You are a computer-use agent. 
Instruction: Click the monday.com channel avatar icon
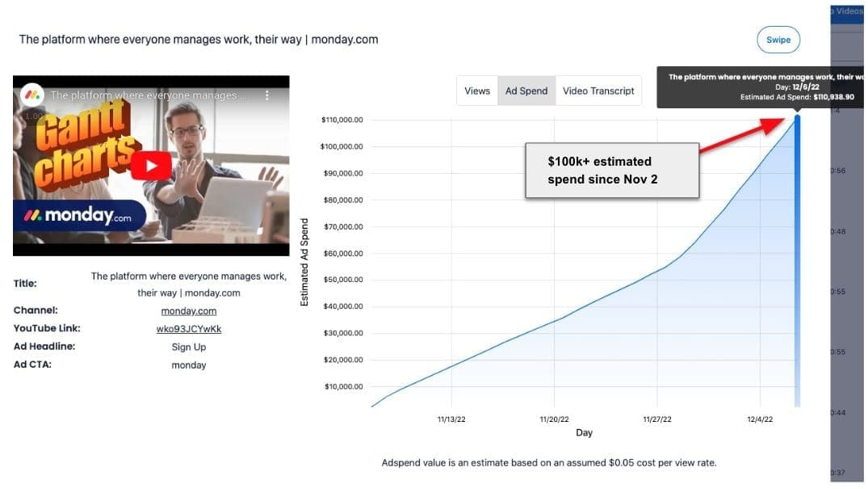(32, 95)
